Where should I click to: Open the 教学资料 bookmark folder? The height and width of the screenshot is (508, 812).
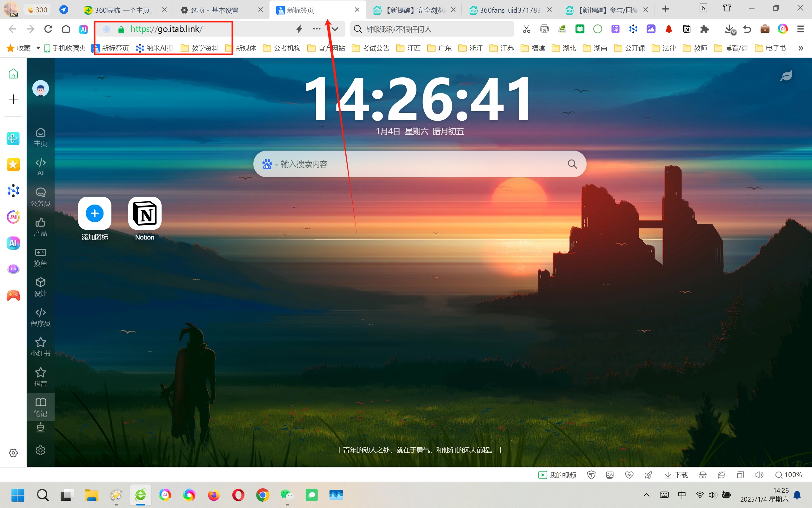click(x=199, y=48)
